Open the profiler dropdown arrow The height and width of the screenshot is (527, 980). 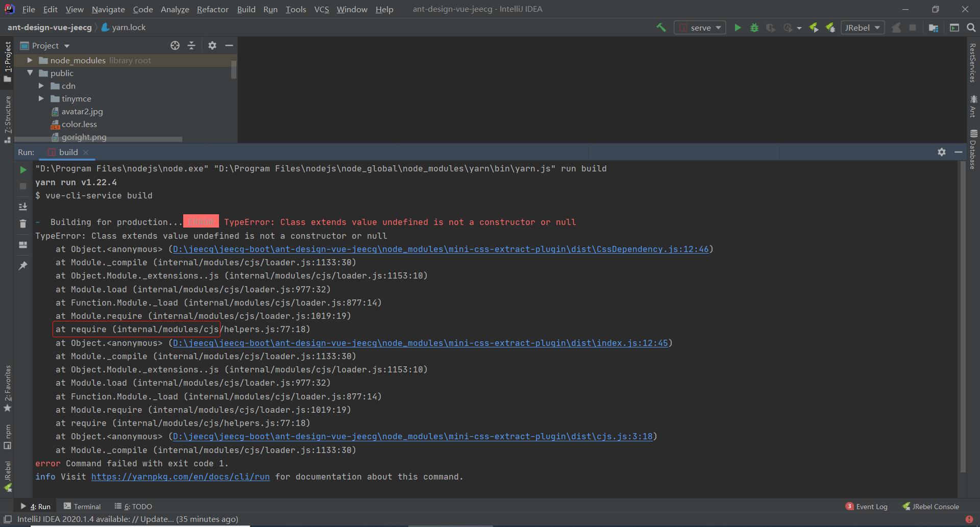pyautogui.click(x=799, y=28)
